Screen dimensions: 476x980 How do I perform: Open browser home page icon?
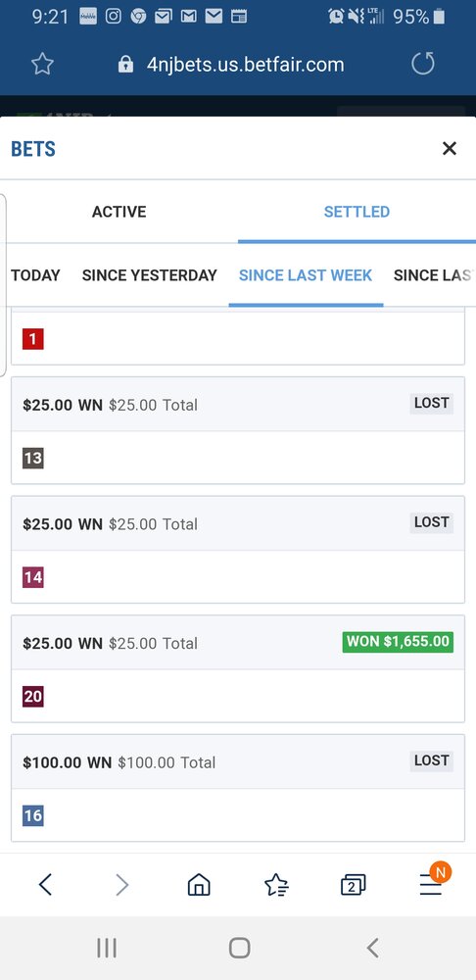click(199, 884)
